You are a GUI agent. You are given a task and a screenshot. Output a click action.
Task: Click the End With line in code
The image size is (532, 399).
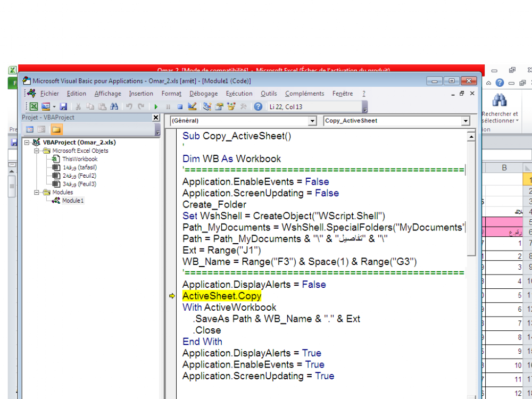pos(203,342)
